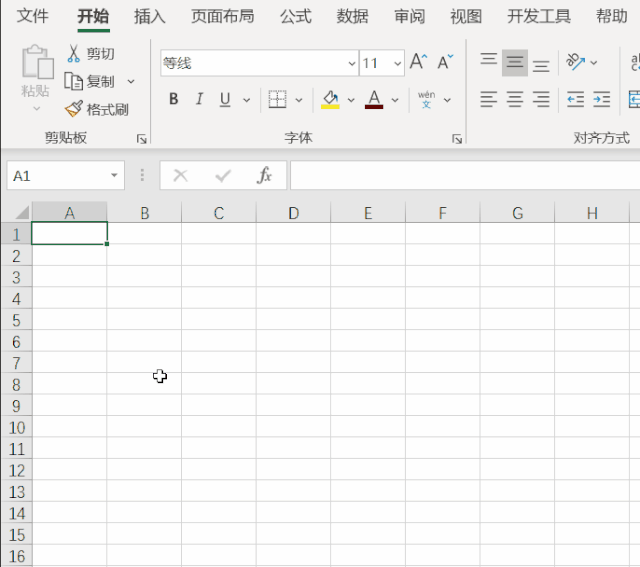The width and height of the screenshot is (640, 567).
Task: Toggle underline formatting U
Action: point(225,99)
